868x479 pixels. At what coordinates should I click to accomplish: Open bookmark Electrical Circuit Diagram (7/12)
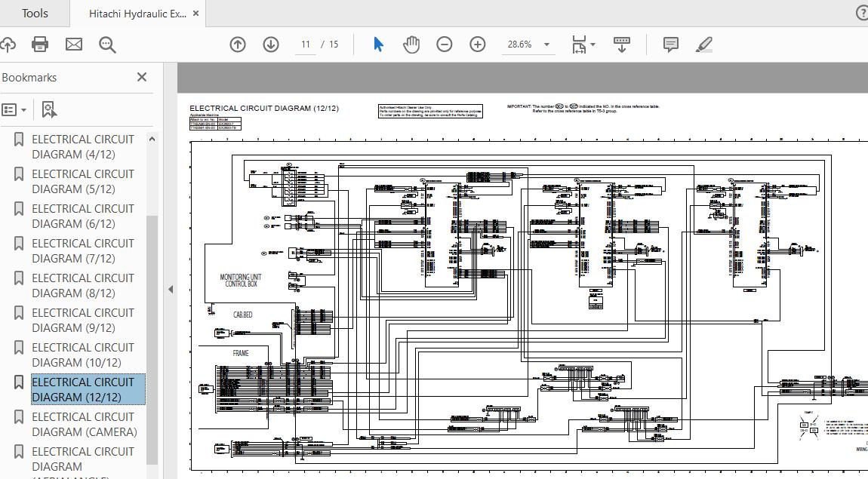[82, 250]
